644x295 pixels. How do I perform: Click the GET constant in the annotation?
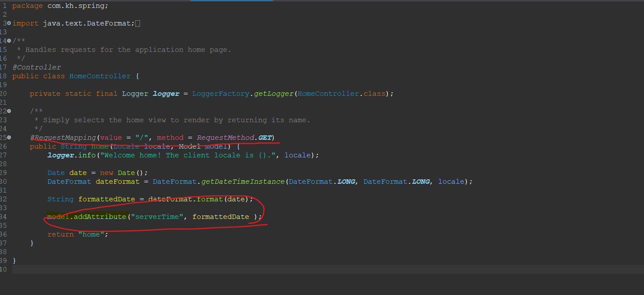[265, 138]
